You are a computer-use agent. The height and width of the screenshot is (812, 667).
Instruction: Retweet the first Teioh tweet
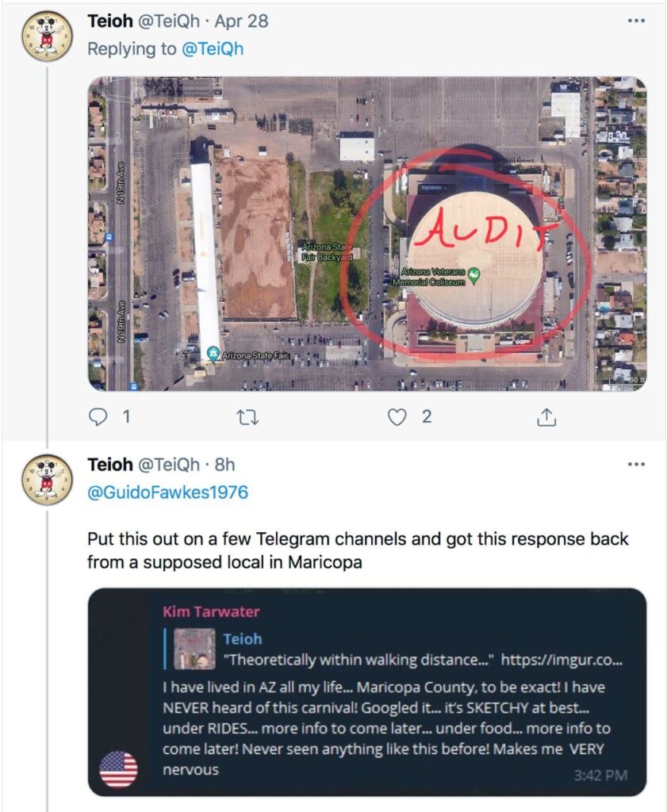tap(247, 417)
